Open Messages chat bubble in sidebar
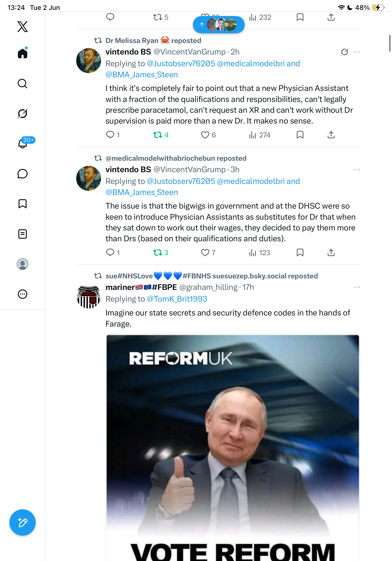392x561 pixels. click(x=23, y=174)
